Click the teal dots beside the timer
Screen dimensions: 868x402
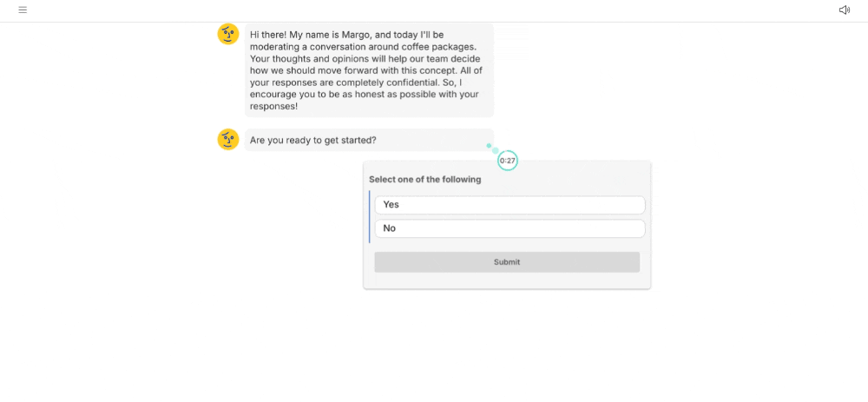coord(492,148)
